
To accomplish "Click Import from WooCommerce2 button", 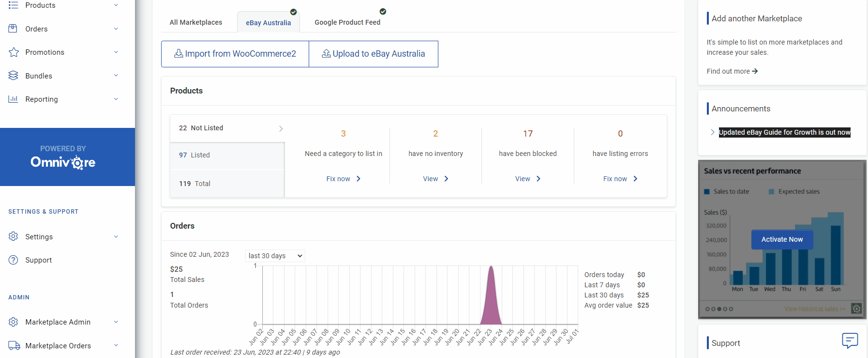I will [x=235, y=54].
